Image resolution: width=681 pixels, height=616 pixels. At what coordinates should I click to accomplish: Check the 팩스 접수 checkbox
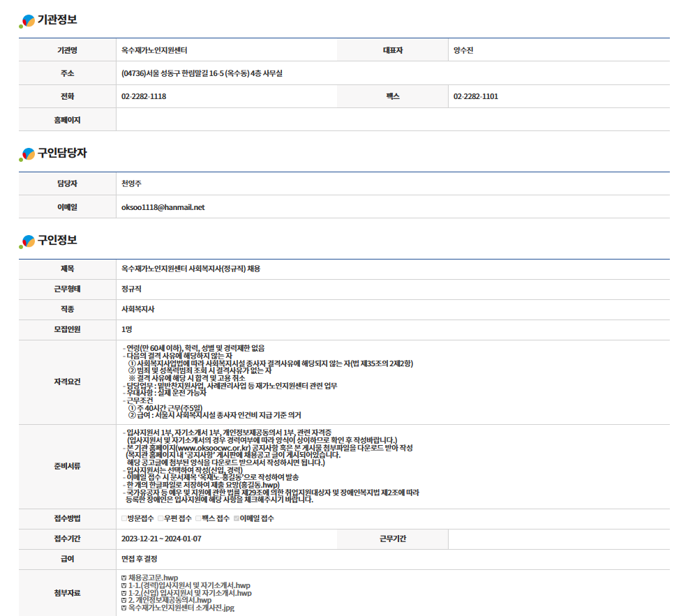(x=198, y=518)
